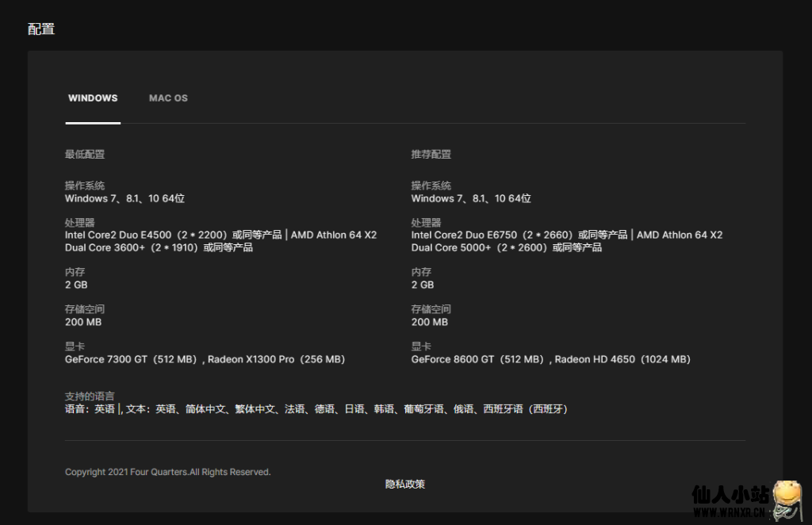Click the supported languages list starting with 语音

316,409
